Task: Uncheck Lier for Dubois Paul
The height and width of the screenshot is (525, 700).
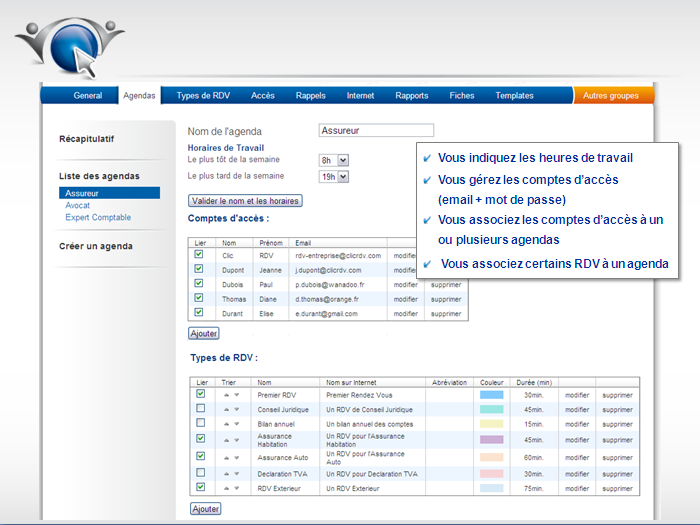Action: pyautogui.click(x=199, y=283)
